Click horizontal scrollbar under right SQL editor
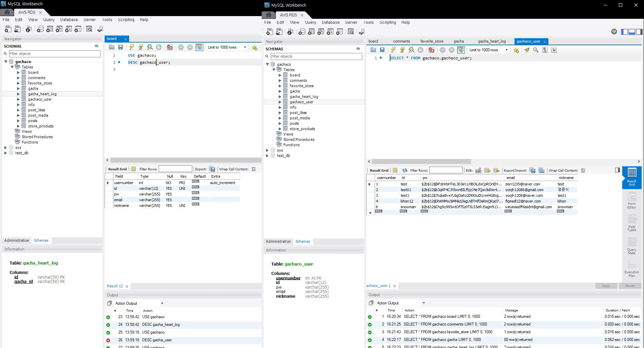644x348 pixels. [x=421, y=161]
